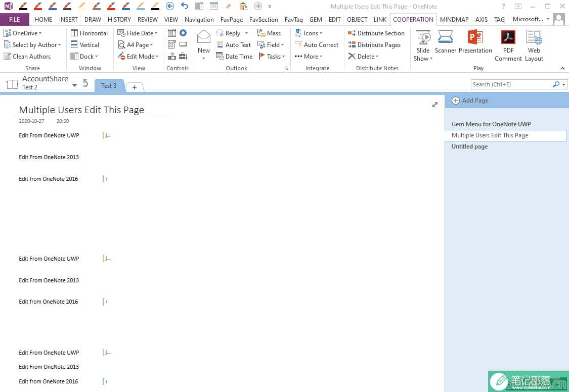
Task: Click Auto Correct button
Action: [x=317, y=44]
